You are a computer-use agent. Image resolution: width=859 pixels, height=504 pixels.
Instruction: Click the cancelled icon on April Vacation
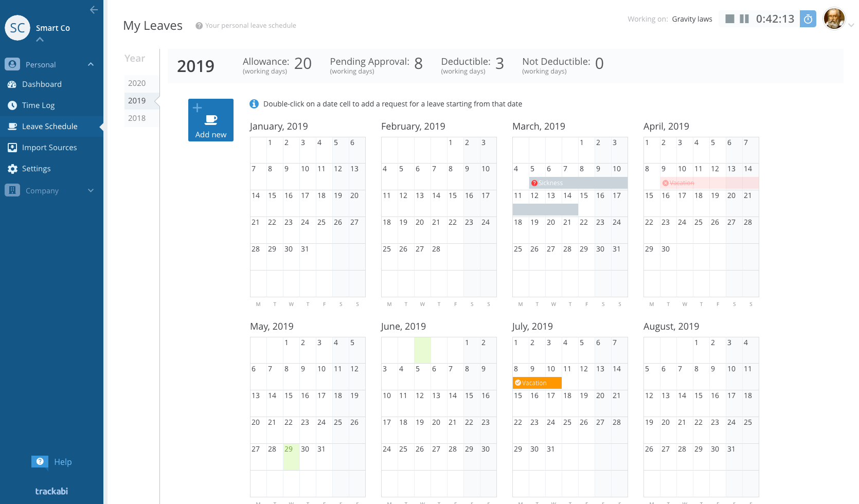point(666,183)
